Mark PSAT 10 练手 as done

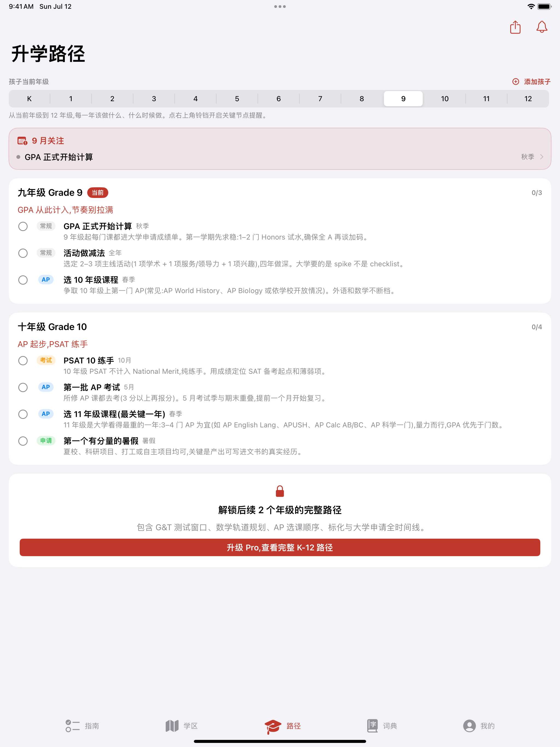23,361
